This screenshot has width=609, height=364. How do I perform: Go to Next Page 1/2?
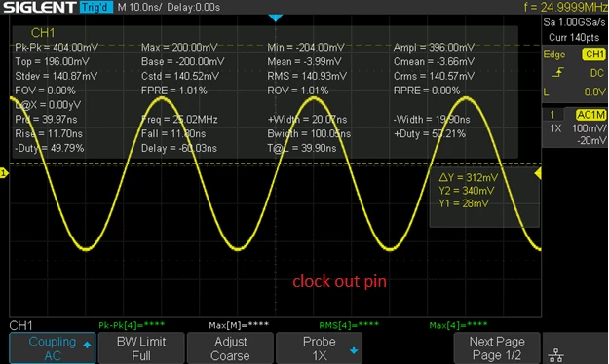coord(497,348)
